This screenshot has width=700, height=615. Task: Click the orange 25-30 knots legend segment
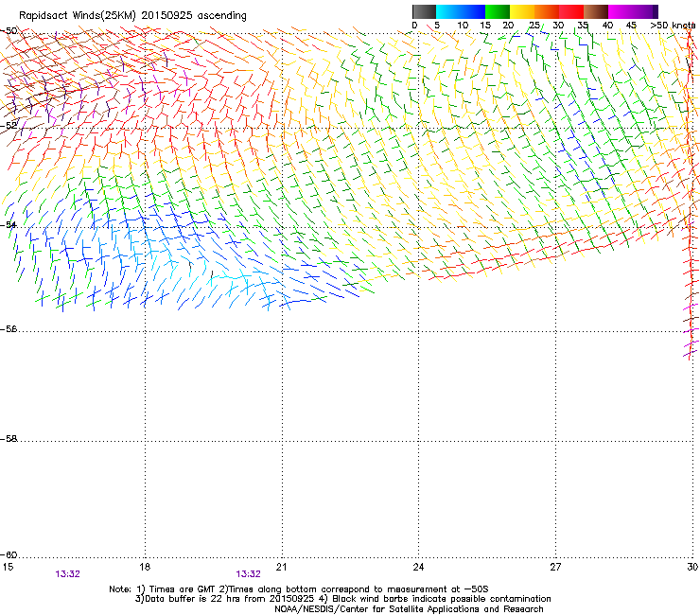click(x=547, y=11)
